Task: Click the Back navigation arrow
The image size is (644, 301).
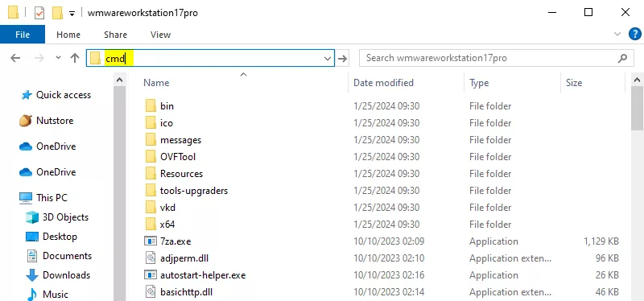Action: (x=15, y=58)
